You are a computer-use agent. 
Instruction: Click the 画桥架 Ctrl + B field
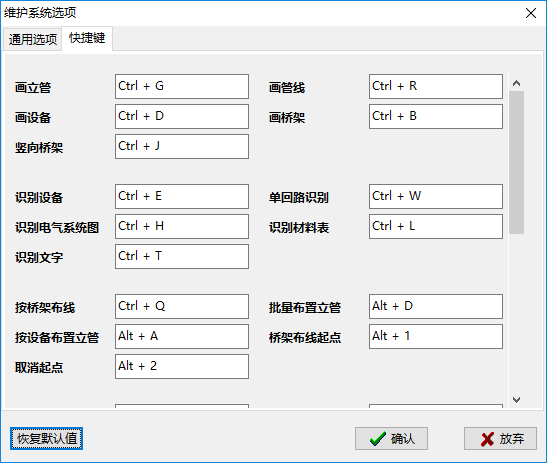(x=436, y=116)
